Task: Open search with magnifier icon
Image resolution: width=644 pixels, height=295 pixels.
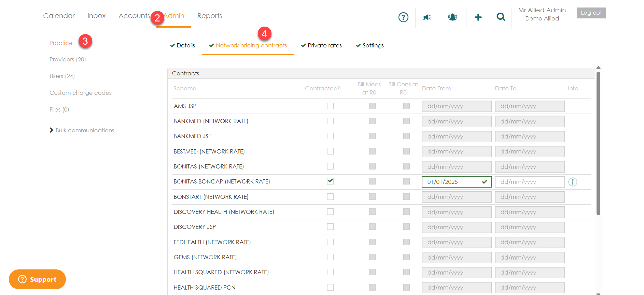Action: tap(501, 17)
